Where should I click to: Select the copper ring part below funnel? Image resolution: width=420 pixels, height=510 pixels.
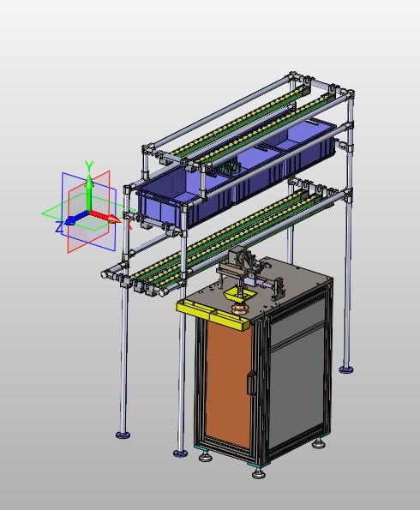coord(241,309)
